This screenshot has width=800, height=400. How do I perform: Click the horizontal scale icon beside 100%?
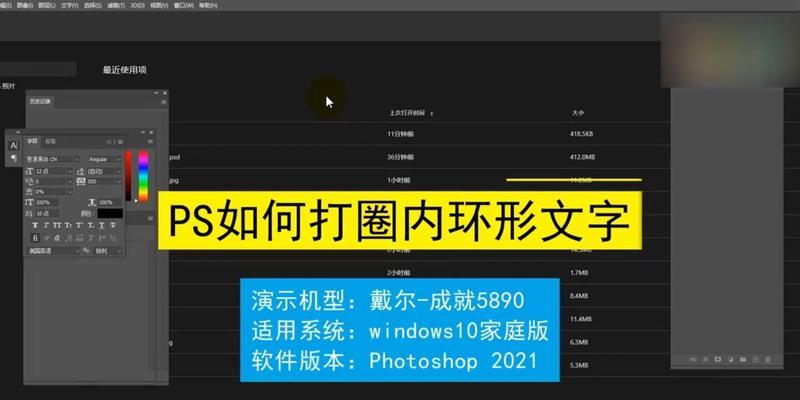tap(92, 202)
